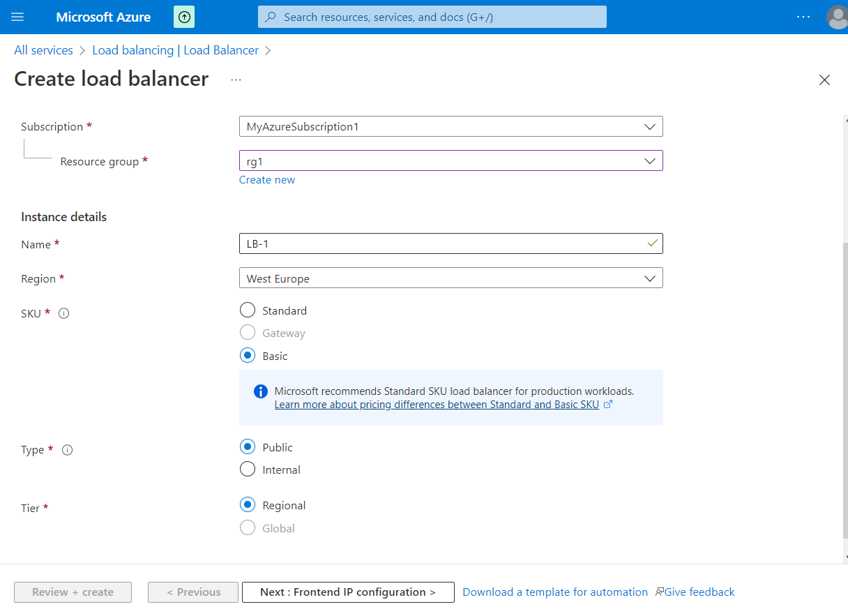Open the Resource group dropdown
848x616 pixels.
(450, 161)
